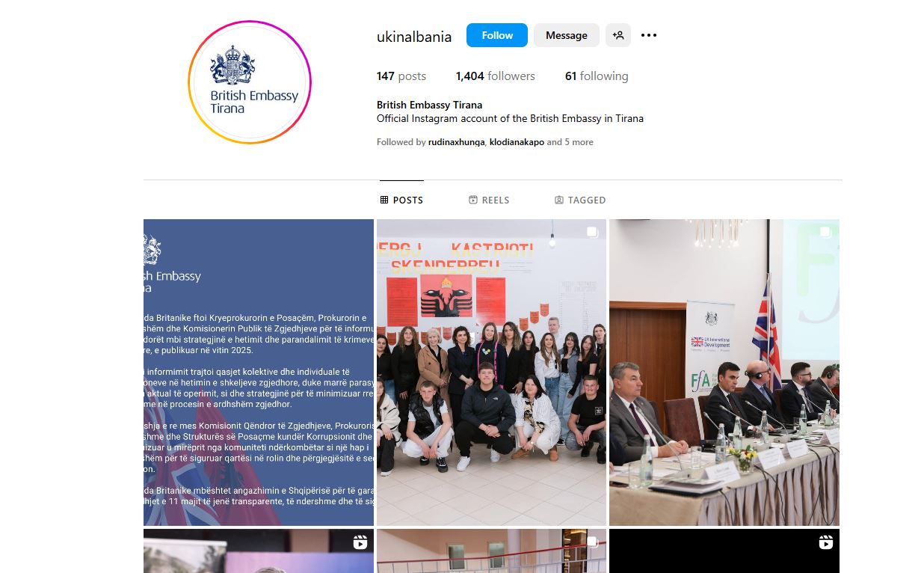This screenshot has height=573, width=924.
Task: Click the similar accounts suggestion icon
Action: point(618,35)
